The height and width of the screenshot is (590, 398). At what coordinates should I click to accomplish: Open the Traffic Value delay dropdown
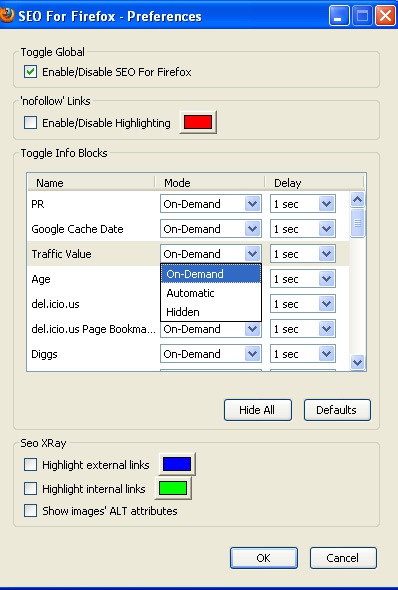tap(303, 254)
